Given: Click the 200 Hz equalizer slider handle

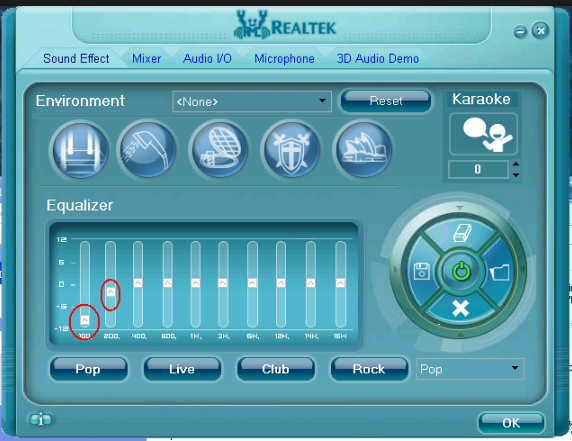Looking at the screenshot, I should 111,291.
